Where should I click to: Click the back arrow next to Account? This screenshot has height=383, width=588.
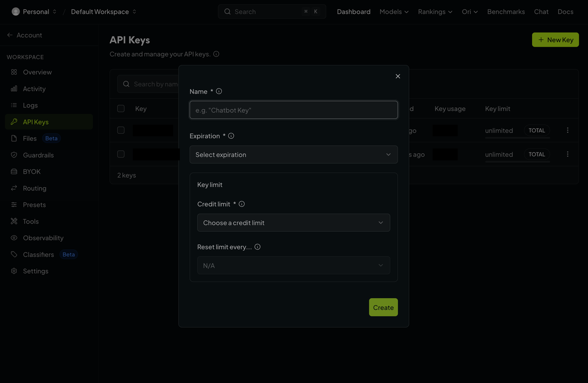[x=10, y=35]
